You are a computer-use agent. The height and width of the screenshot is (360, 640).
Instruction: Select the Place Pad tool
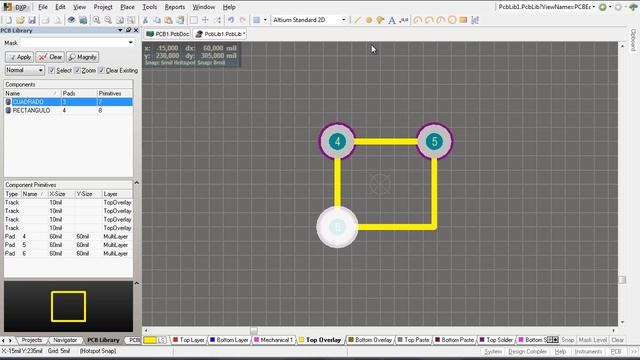[369, 20]
